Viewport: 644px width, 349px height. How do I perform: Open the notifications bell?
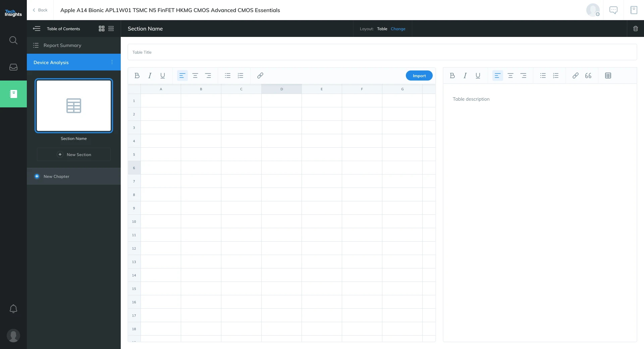(x=13, y=309)
